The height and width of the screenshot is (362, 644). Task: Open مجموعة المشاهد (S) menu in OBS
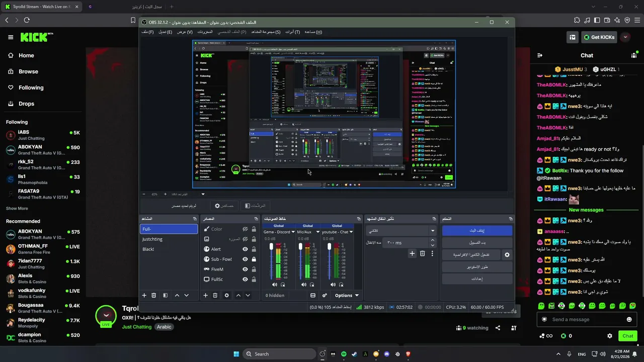(266, 32)
